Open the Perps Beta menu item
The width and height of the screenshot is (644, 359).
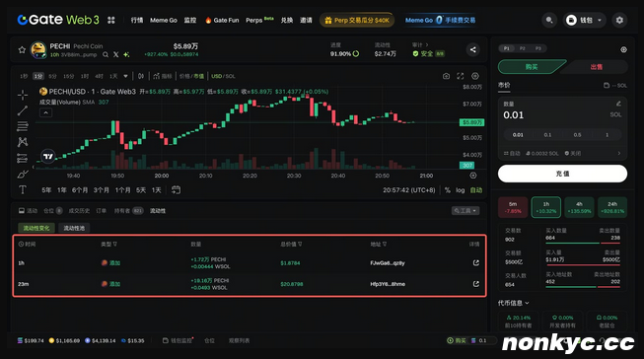point(259,20)
